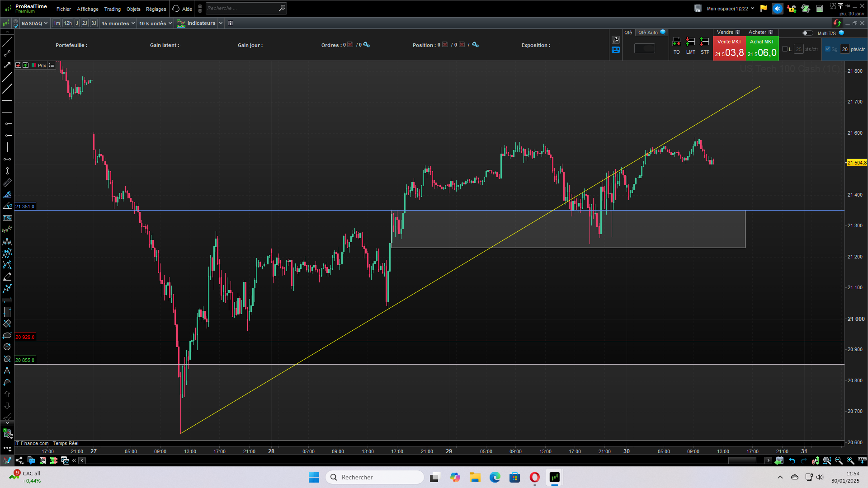Open trading settings wrench icon
The height and width of the screenshot is (488, 868).
615,40
